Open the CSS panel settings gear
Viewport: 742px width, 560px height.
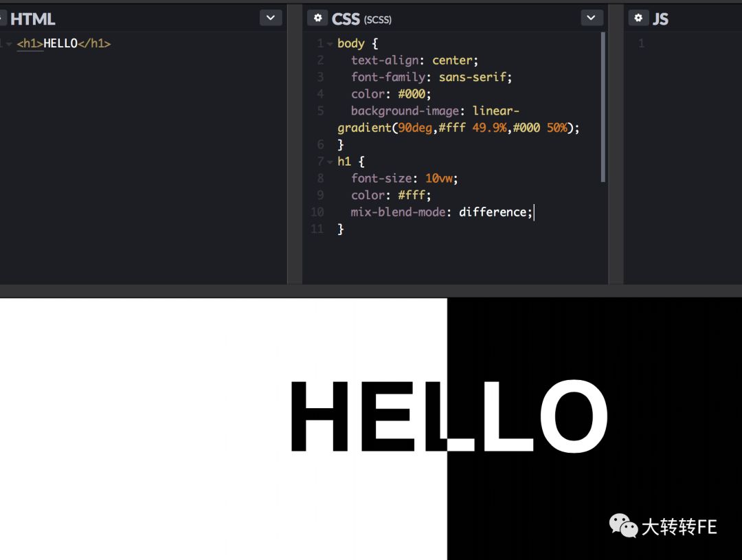(317, 18)
